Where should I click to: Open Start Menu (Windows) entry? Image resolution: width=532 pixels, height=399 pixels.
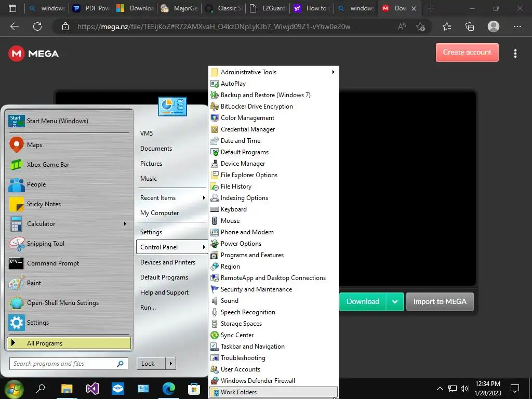point(69,121)
